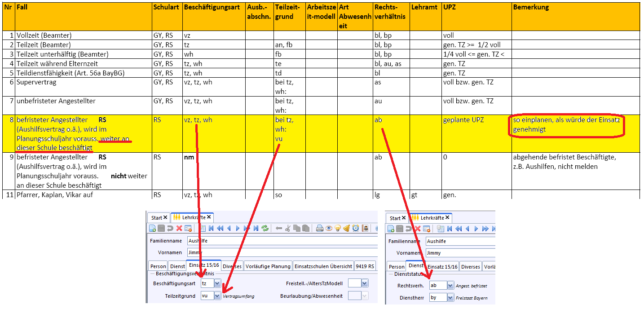Open Vorläufige Planung tab
Screen dimensions: 644x331
pyautogui.click(x=268, y=266)
